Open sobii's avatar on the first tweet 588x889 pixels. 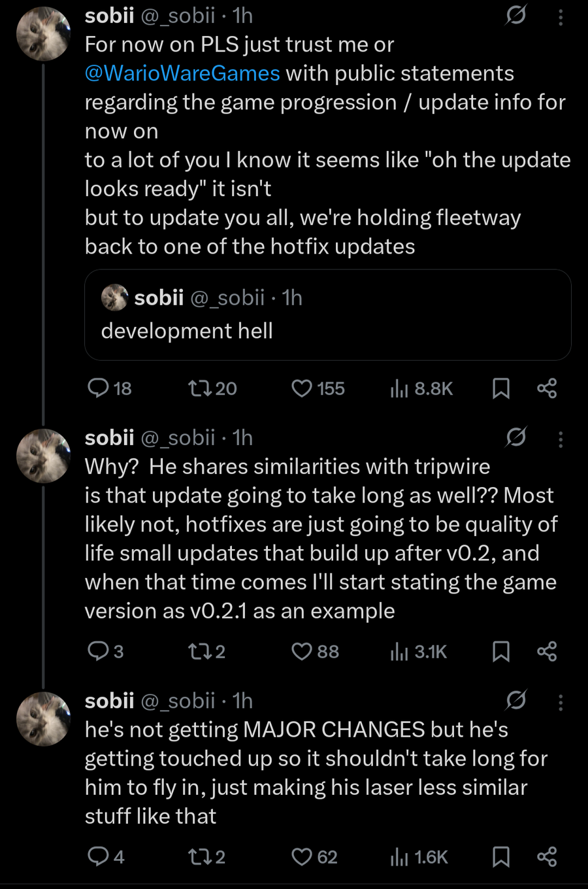43,34
